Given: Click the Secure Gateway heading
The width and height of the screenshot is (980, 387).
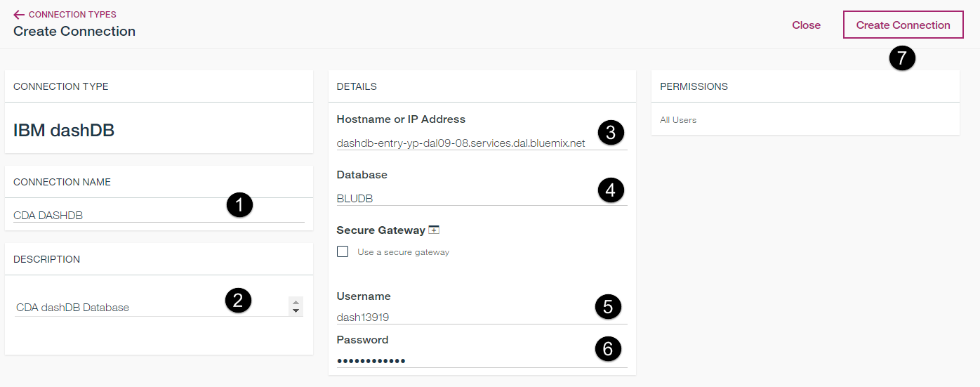Looking at the screenshot, I should pyautogui.click(x=381, y=230).
